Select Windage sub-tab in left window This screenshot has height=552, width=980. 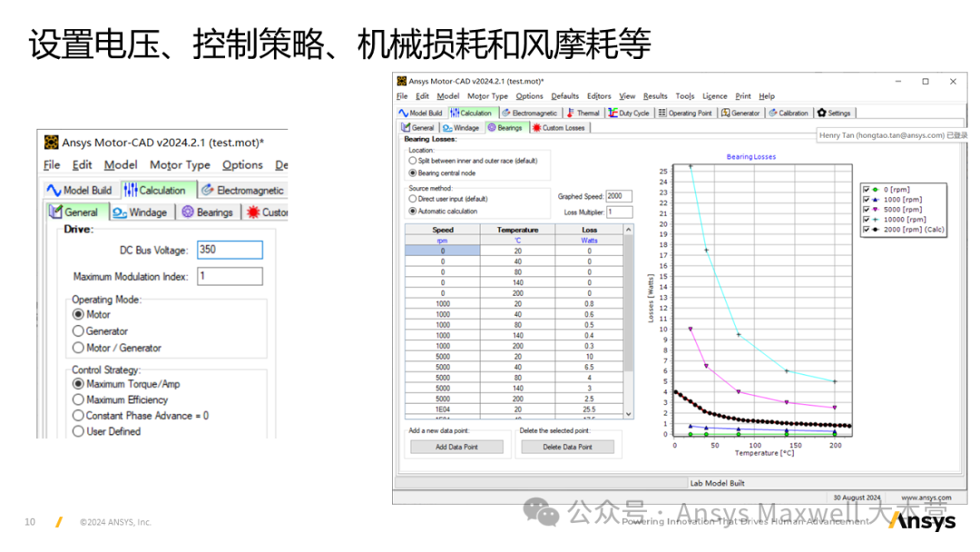pos(140,212)
